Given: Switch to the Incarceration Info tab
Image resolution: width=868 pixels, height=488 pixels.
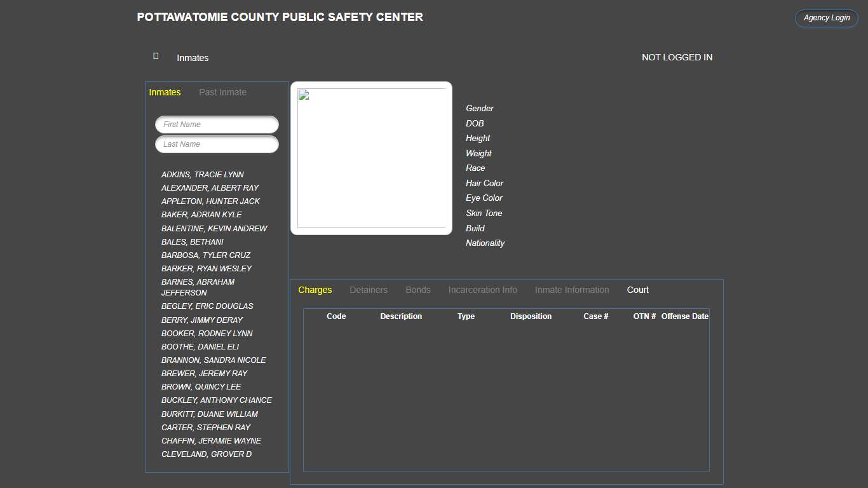Looking at the screenshot, I should click(x=482, y=290).
